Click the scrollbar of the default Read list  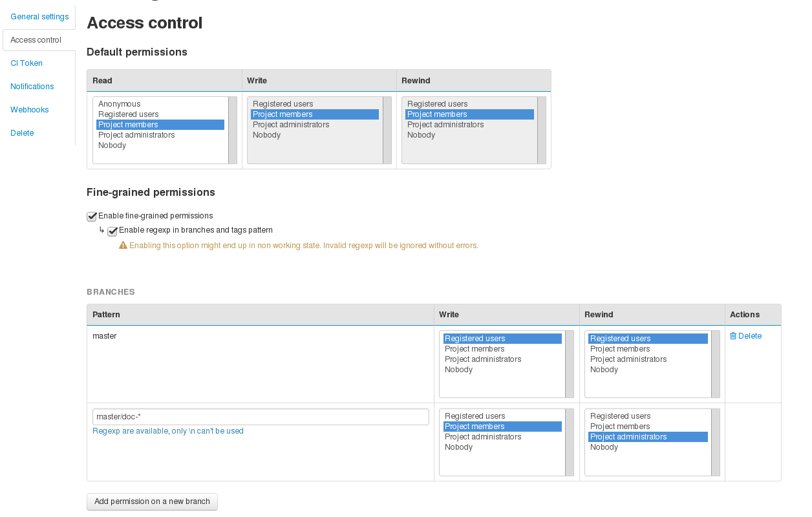click(x=231, y=129)
